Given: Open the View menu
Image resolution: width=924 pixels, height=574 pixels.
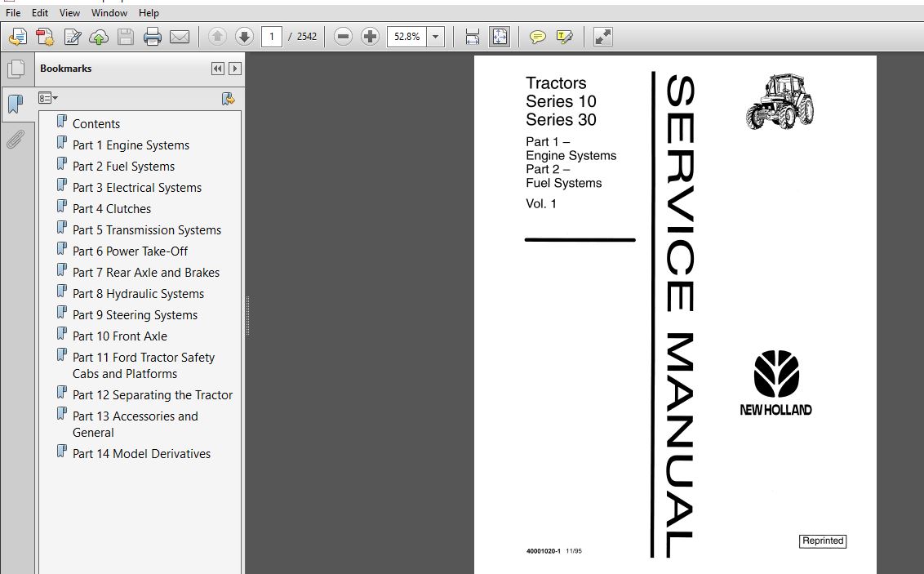Looking at the screenshot, I should (x=69, y=12).
